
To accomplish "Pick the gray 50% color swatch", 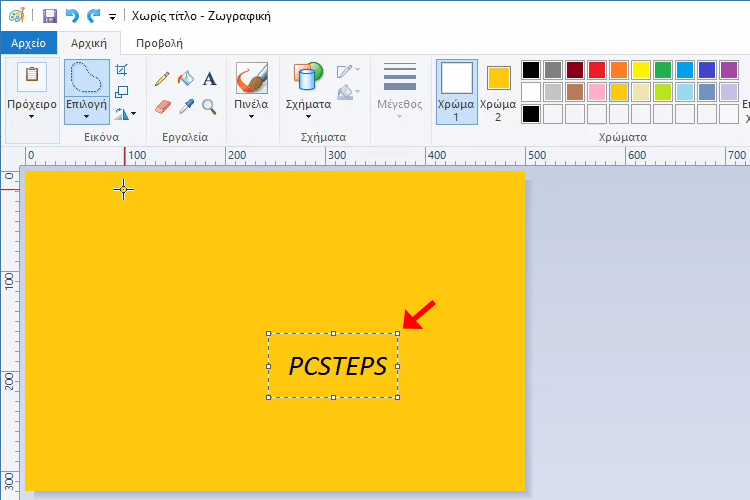I will point(553,70).
